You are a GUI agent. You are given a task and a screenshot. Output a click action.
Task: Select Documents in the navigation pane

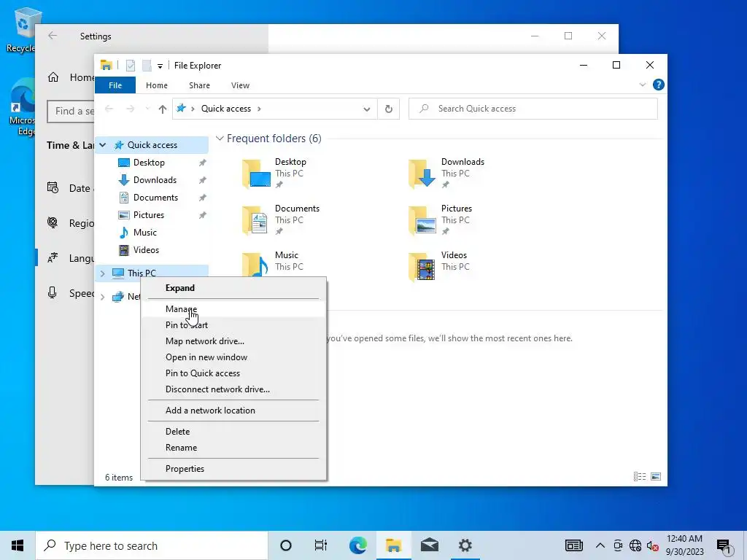coord(156,198)
